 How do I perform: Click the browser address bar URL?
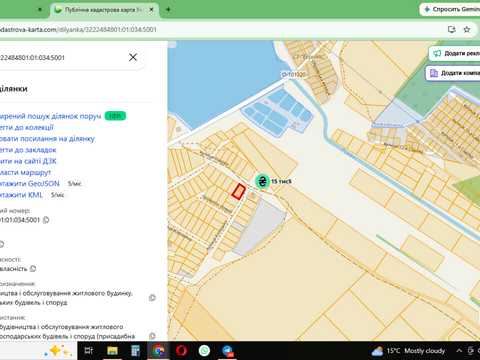tap(78, 29)
